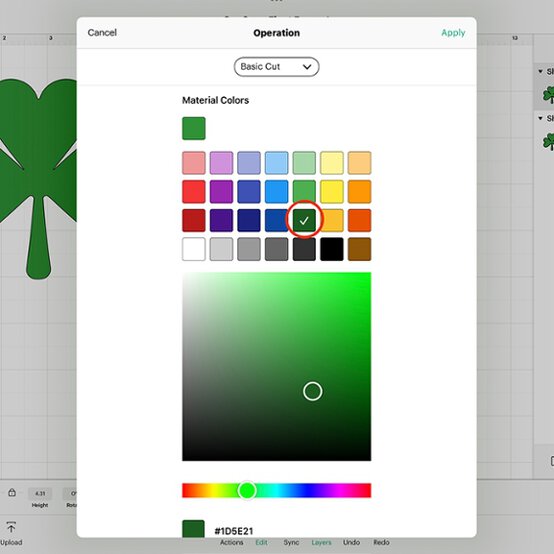Select the royal dark blue swatch
Screen dimensions: 554x554
(x=276, y=220)
